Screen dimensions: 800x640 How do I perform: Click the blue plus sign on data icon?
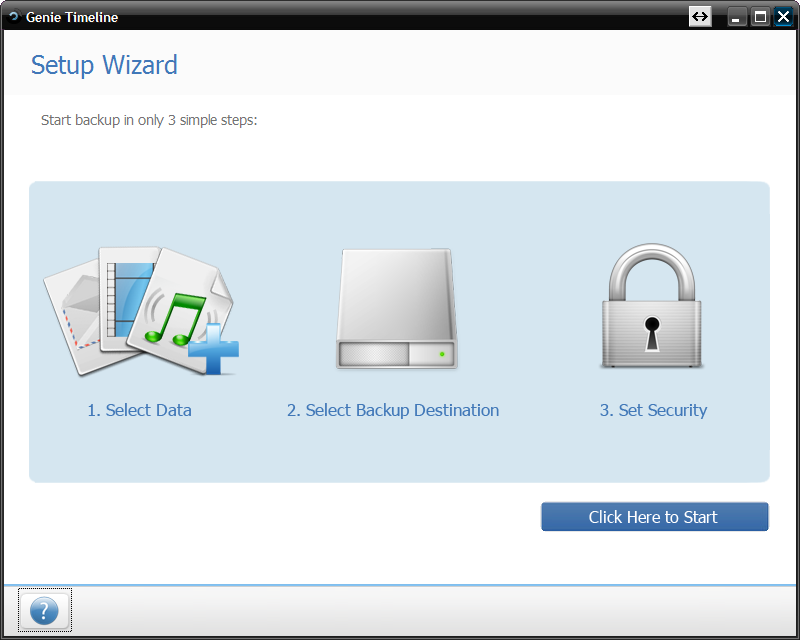click(x=213, y=349)
